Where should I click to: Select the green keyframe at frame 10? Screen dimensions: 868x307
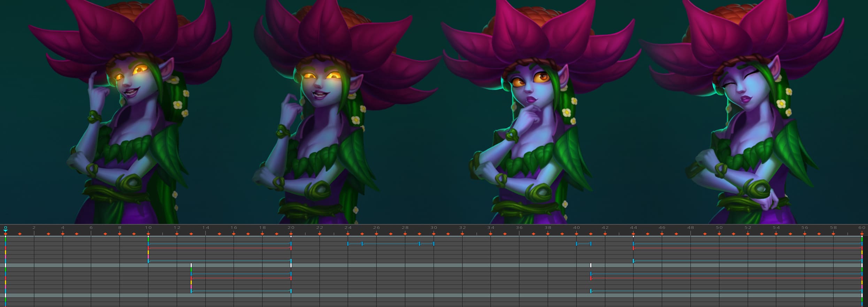pyautogui.click(x=148, y=239)
